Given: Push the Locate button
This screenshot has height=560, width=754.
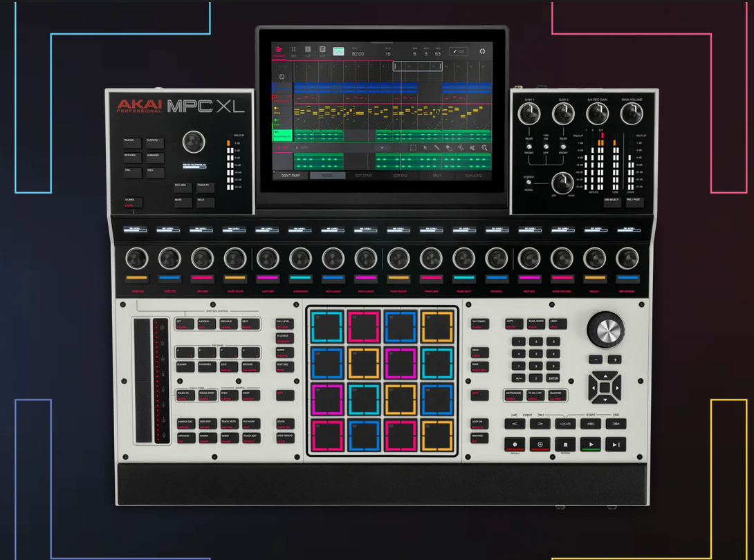Looking at the screenshot, I should pyautogui.click(x=566, y=424).
